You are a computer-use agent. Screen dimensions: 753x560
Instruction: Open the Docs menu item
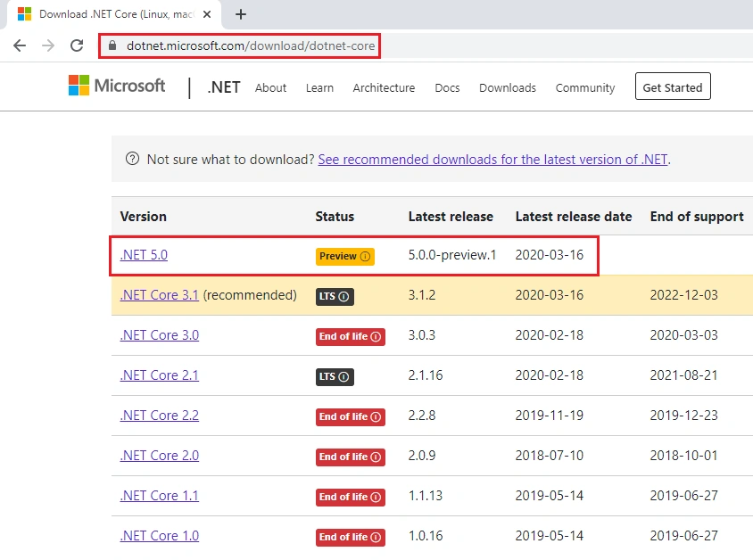click(x=447, y=87)
